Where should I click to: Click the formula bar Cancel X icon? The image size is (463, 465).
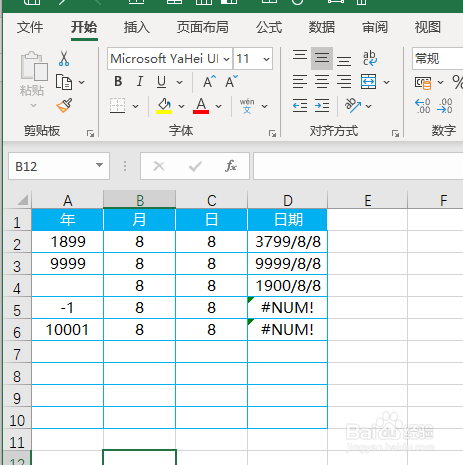(x=159, y=166)
